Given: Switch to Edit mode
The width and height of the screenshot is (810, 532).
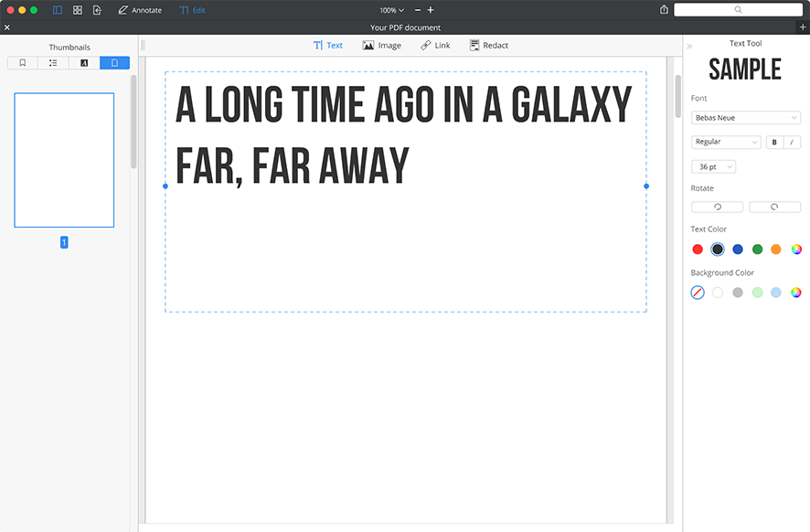Looking at the screenshot, I should (192, 10).
